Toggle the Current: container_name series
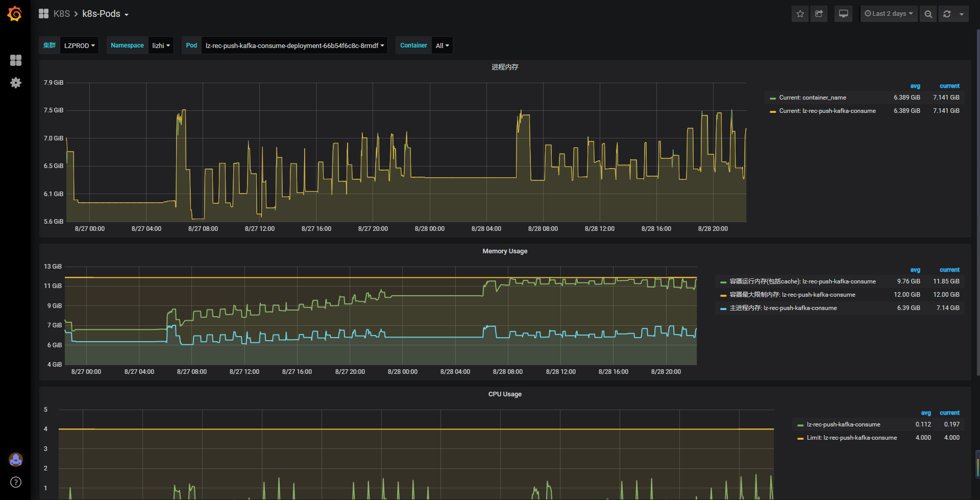The height and width of the screenshot is (500, 980). [808, 98]
